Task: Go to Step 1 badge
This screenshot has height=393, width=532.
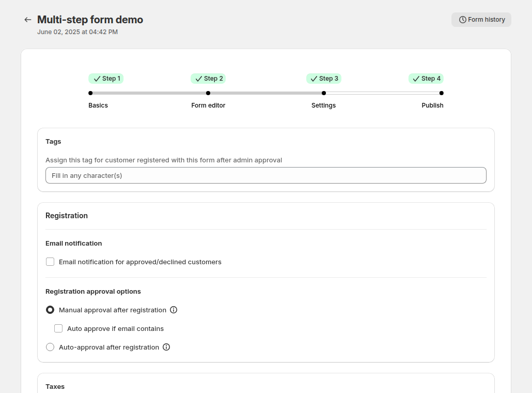Action: point(106,79)
